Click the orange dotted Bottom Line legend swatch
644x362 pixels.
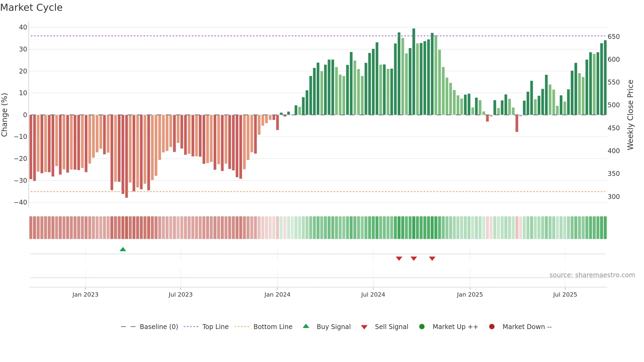pos(242,327)
